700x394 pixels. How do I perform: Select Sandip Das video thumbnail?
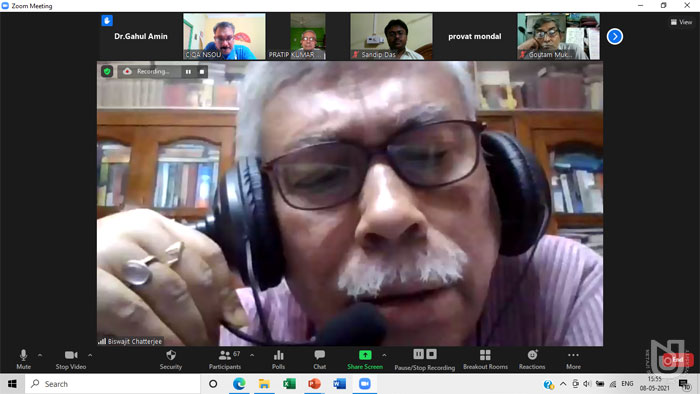tap(391, 36)
